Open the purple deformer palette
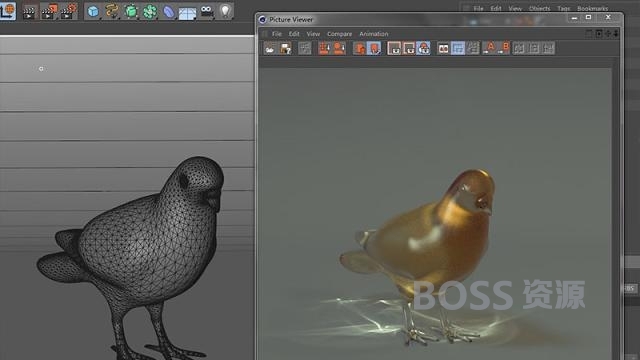Viewport: 640px width, 360px height. [169, 12]
